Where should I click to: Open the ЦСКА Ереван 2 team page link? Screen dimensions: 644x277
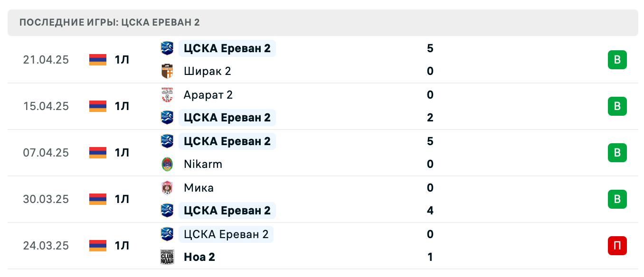pyautogui.click(x=227, y=48)
